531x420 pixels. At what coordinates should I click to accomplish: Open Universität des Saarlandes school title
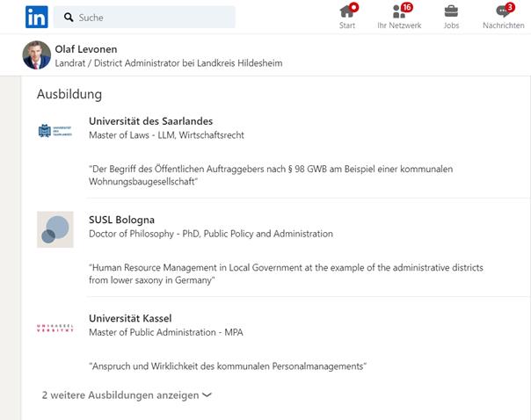click(150, 121)
